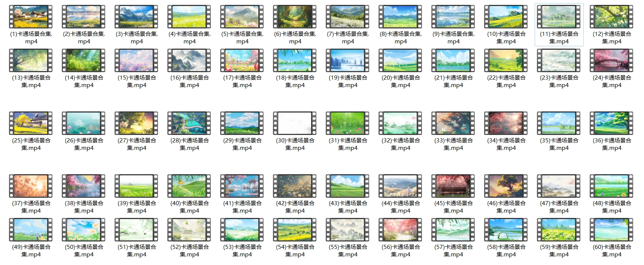Viewport: 644px width, 265px height.
Task: Click the (51)卡通场景合集.mp4 willow video
Action: (137, 229)
